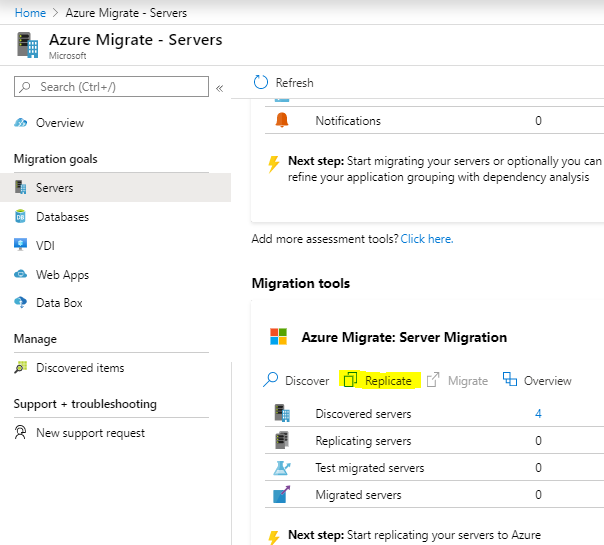Click Overview in Server Migration tools
Viewport: 604px width, 545px height.
tap(547, 381)
